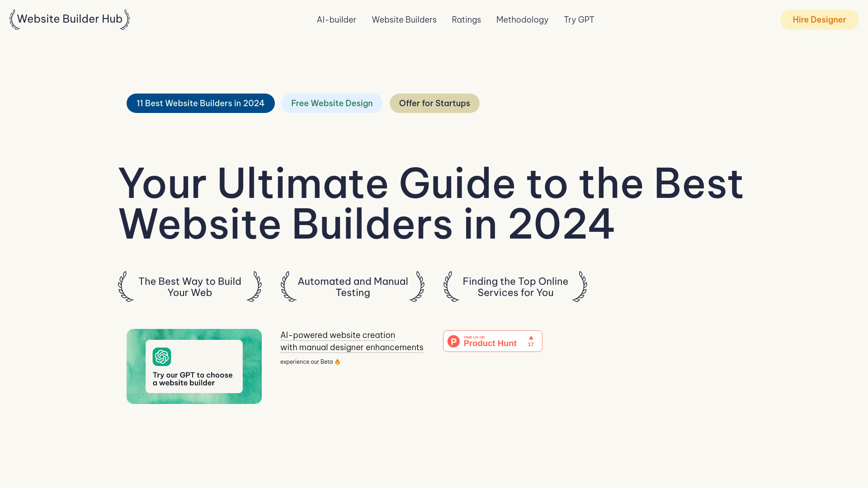Expand the Ratings navigation dropdown
Viewport: 868px width, 488px height.
(466, 20)
